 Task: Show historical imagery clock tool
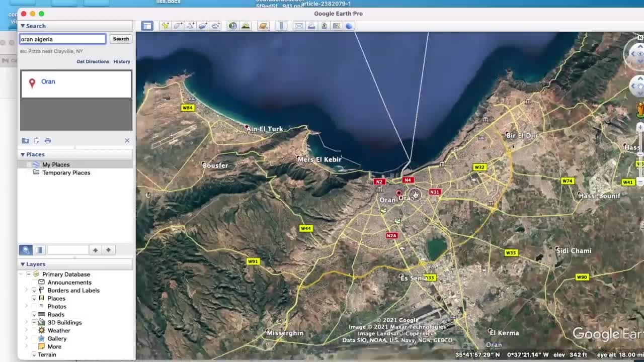click(233, 26)
